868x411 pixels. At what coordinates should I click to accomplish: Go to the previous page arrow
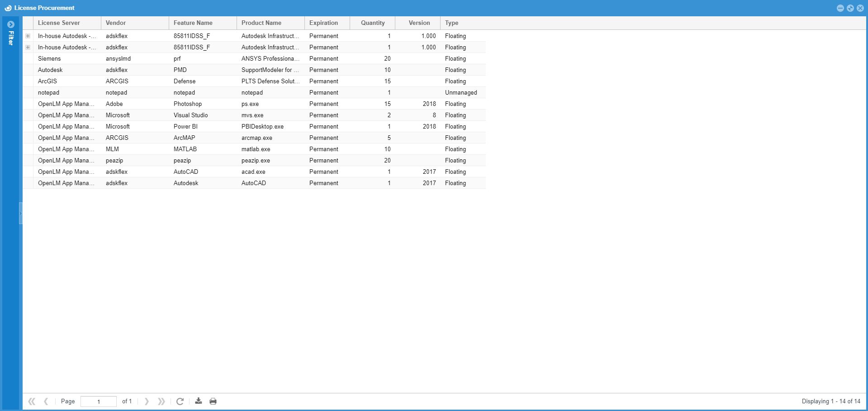(x=46, y=401)
